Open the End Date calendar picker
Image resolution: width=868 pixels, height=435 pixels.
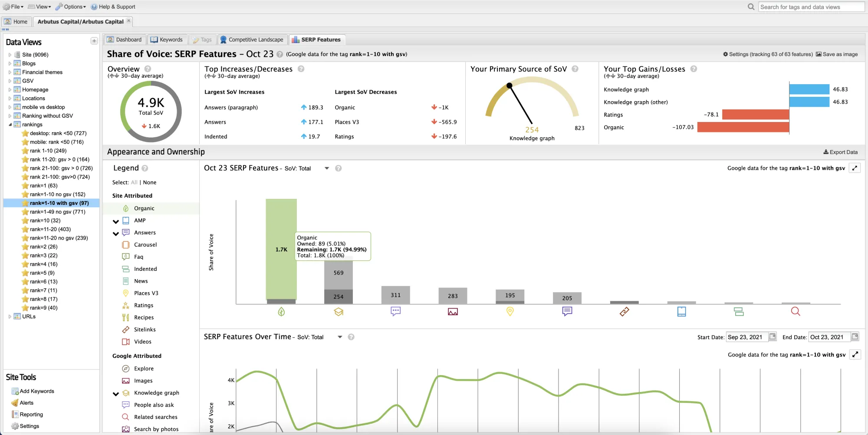[855, 336]
